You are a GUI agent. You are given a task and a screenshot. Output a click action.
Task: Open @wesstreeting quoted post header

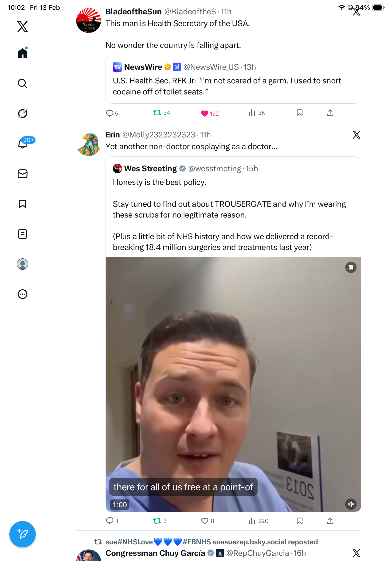coord(185,169)
